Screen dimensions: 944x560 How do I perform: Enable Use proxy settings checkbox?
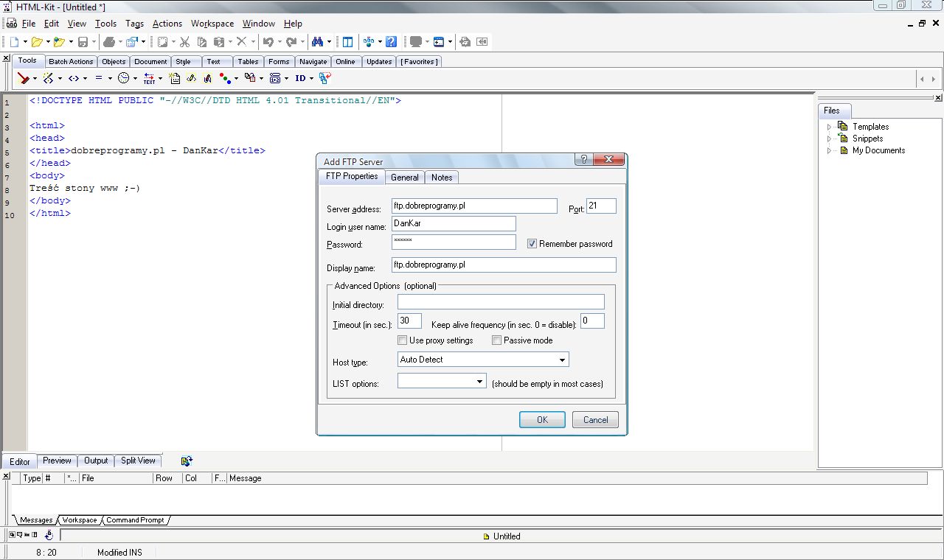[x=402, y=340]
